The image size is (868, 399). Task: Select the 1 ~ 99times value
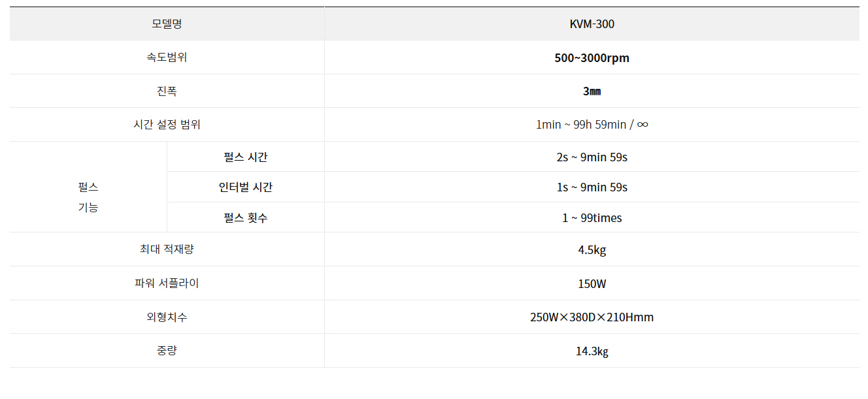point(592,218)
